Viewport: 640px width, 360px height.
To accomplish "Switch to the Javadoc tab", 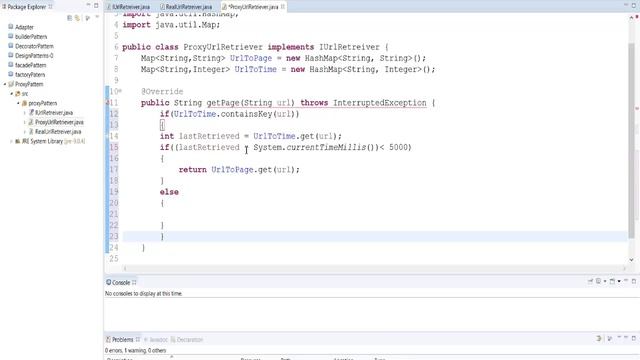I will 156,340.
